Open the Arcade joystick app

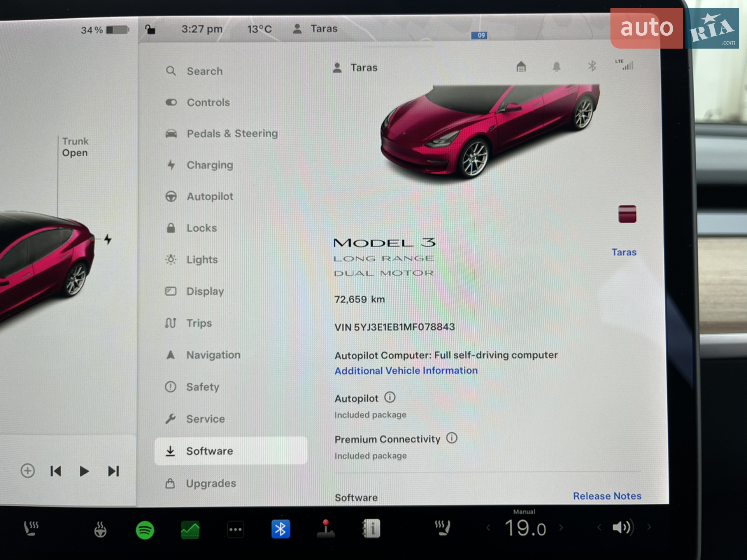point(326,529)
